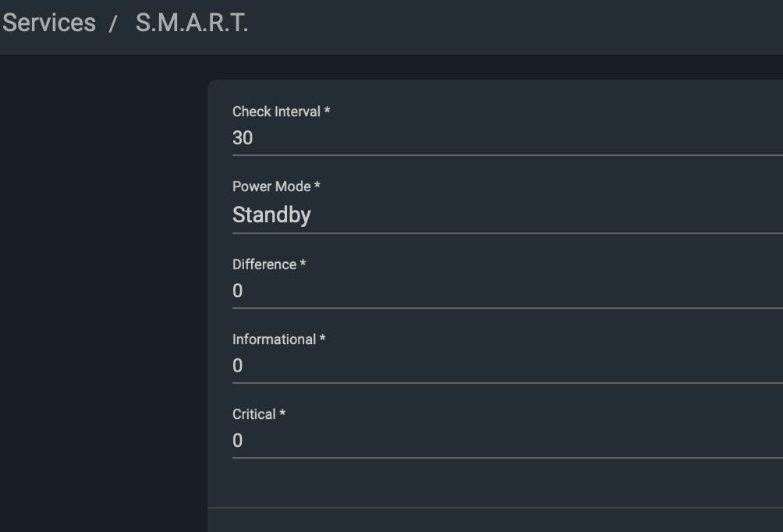Focus the Informational input field

click(x=507, y=366)
